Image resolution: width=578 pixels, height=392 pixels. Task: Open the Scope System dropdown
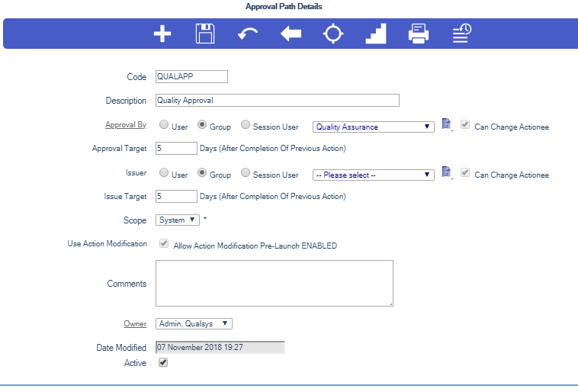pos(178,220)
